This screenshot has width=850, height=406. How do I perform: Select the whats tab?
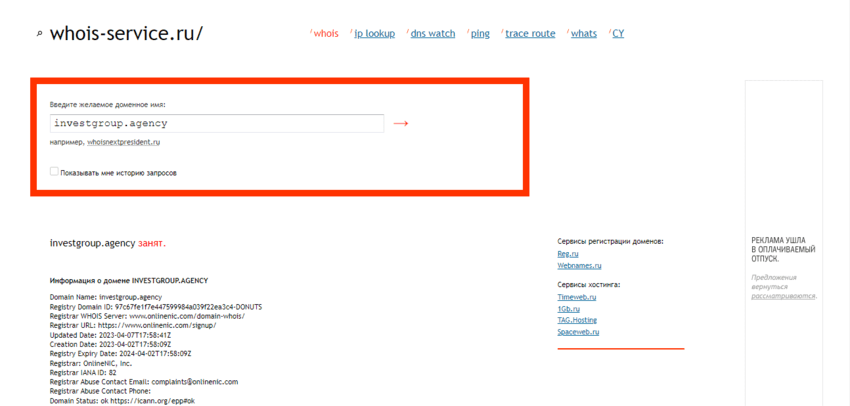pyautogui.click(x=583, y=33)
